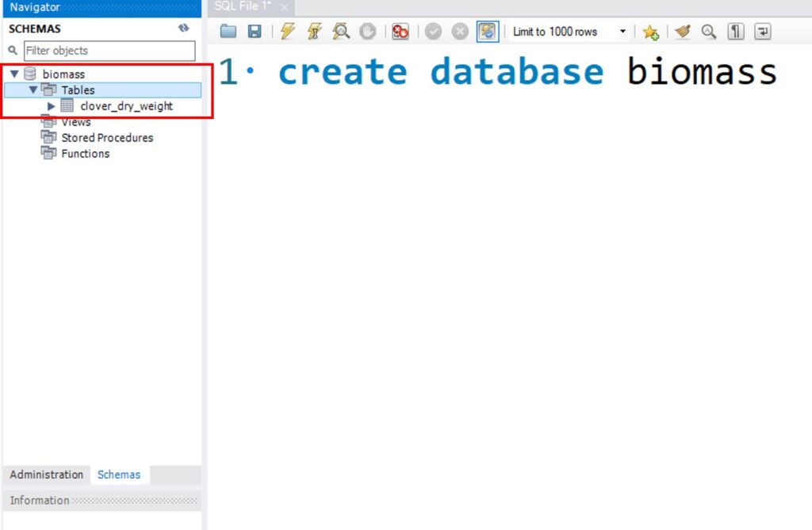The width and height of the screenshot is (812, 530).
Task: Open Find with the magnifying glass toolbar icon
Action: (x=708, y=32)
